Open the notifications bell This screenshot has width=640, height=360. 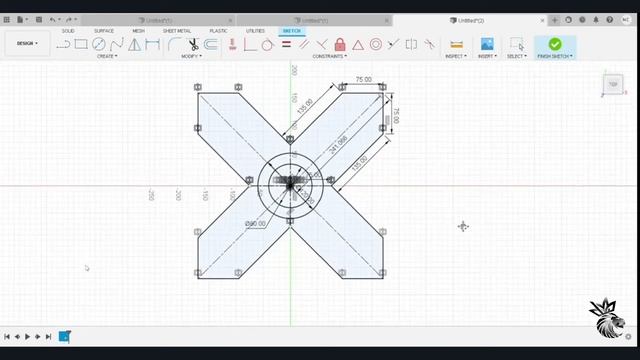[596, 20]
